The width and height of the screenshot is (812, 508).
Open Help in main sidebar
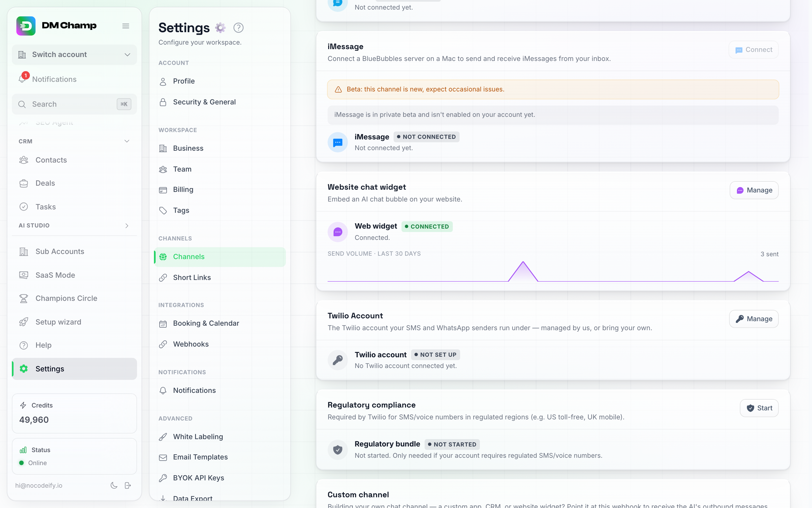[74, 345]
